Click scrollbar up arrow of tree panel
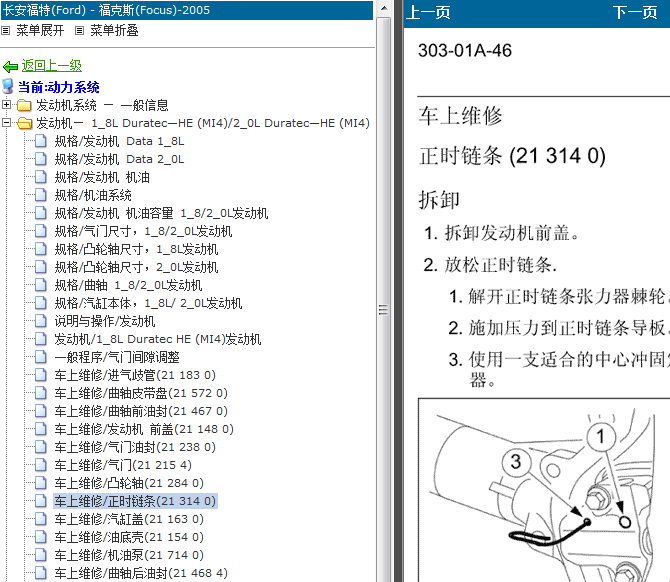Viewport: 670px width, 582px height. 384,8
